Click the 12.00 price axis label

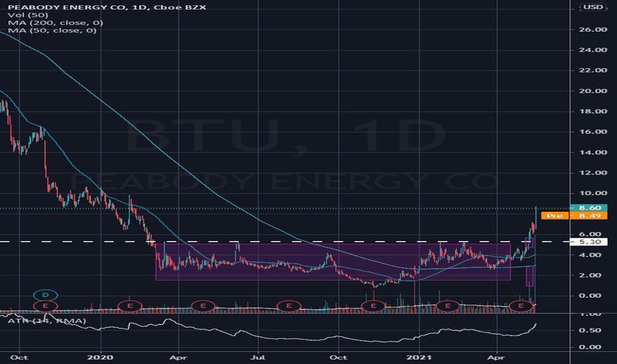[x=593, y=173]
